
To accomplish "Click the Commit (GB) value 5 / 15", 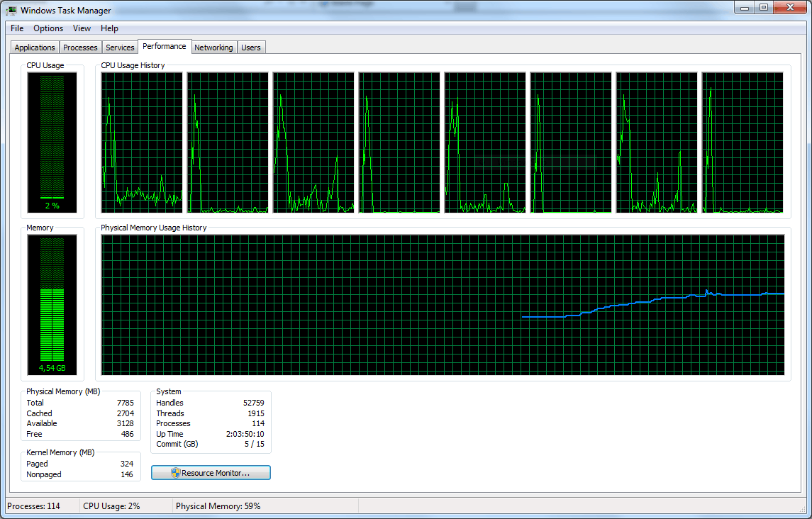I will 255,445.
